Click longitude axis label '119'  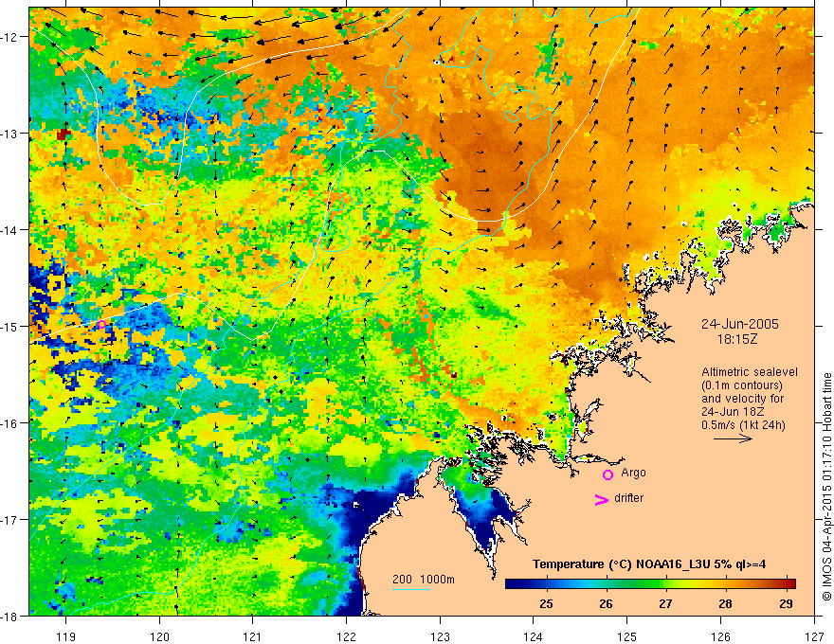point(66,636)
